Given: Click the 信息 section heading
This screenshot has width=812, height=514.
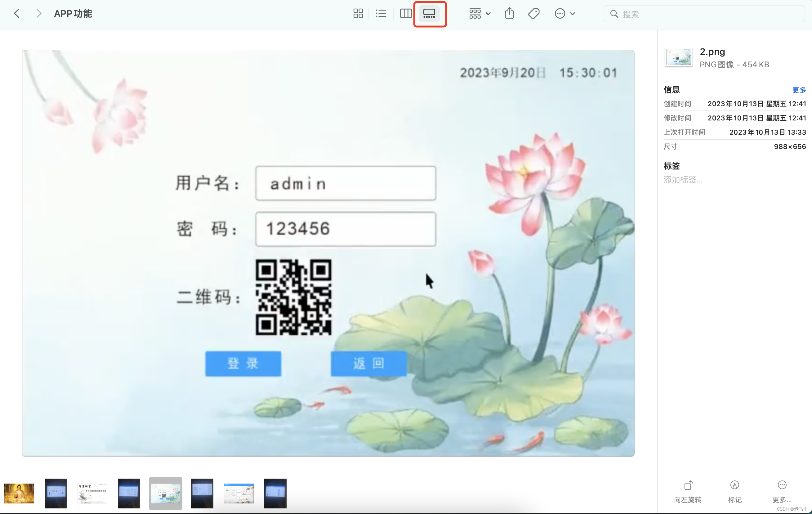Looking at the screenshot, I should 671,89.
